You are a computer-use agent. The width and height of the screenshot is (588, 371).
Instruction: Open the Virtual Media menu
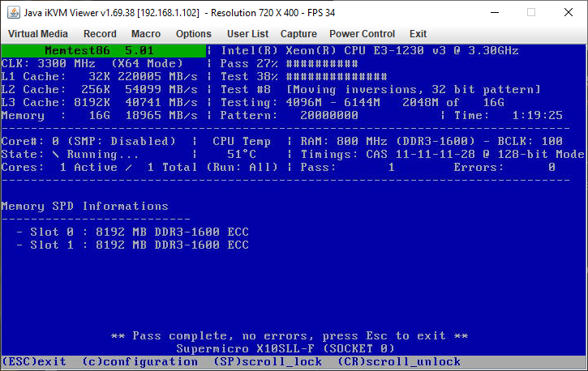(38, 34)
